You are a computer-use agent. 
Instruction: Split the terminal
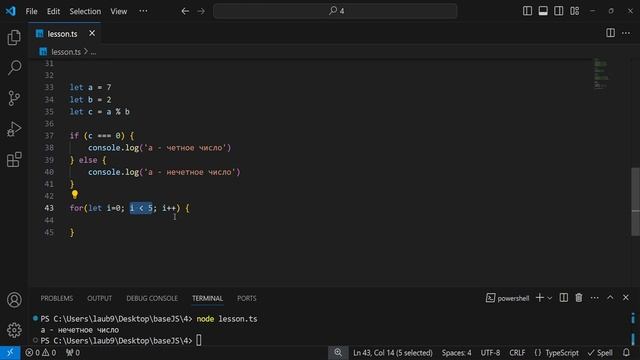563,298
